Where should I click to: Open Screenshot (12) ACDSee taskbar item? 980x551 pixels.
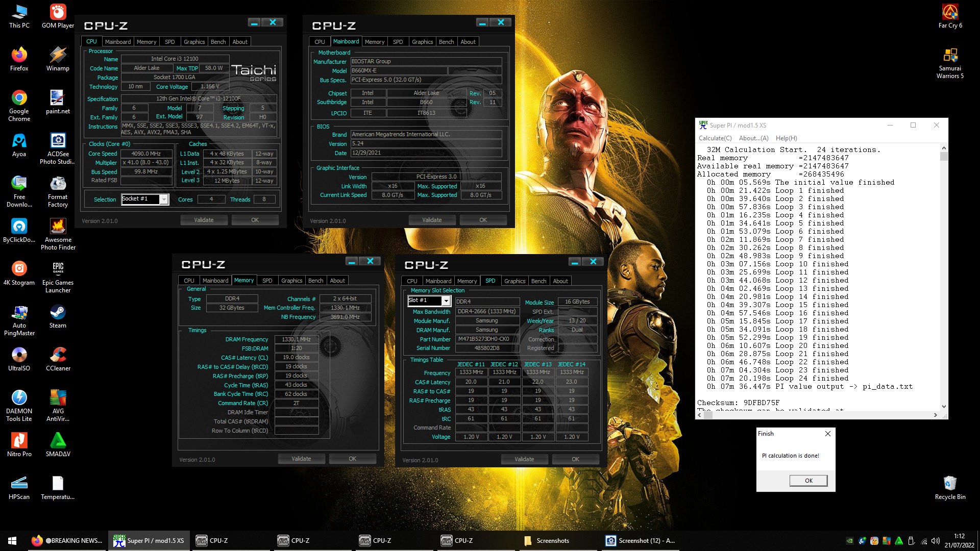pyautogui.click(x=641, y=540)
